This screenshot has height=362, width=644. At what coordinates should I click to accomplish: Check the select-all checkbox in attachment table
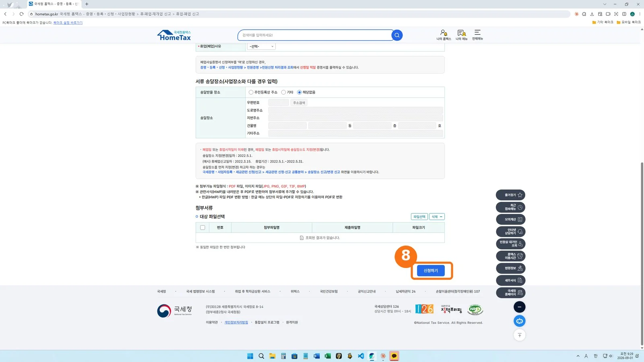[202, 228]
